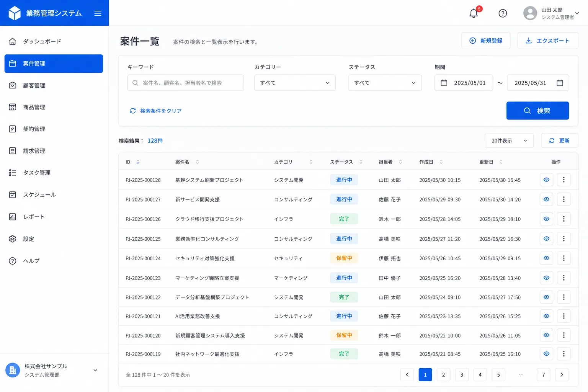View details of PJ-2025-000123 eye icon
Image resolution: width=588 pixels, height=392 pixels.
(x=546, y=278)
